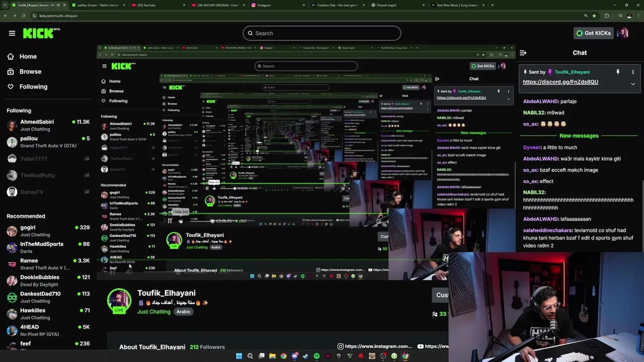Viewport: 644px width, 362px height.
Task: Jump to New messages in chat
Action: point(579,136)
